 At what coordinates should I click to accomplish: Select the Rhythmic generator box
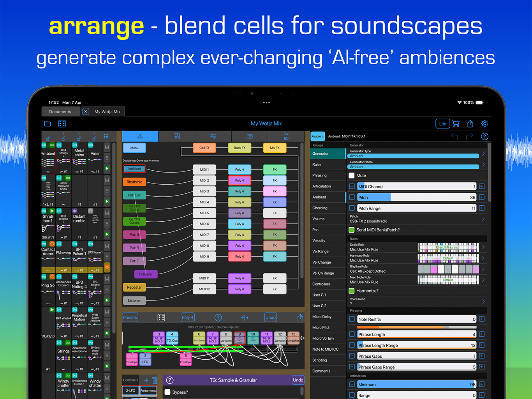click(x=134, y=182)
